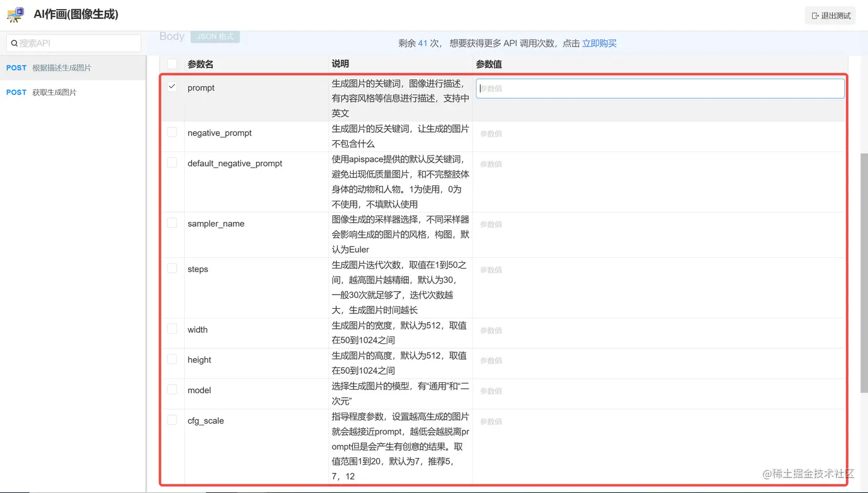The height and width of the screenshot is (493, 868).
Task: Enable the model parameter checkbox
Action: click(172, 389)
